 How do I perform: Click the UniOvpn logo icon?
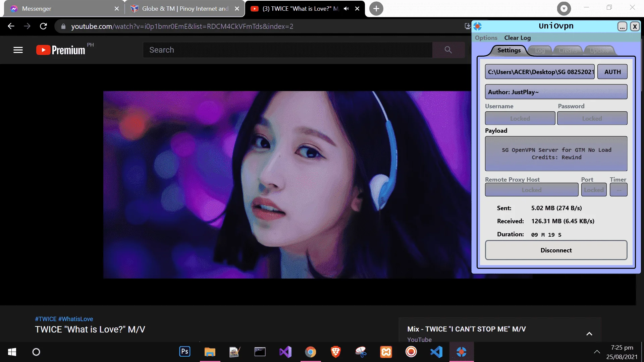pos(478,26)
